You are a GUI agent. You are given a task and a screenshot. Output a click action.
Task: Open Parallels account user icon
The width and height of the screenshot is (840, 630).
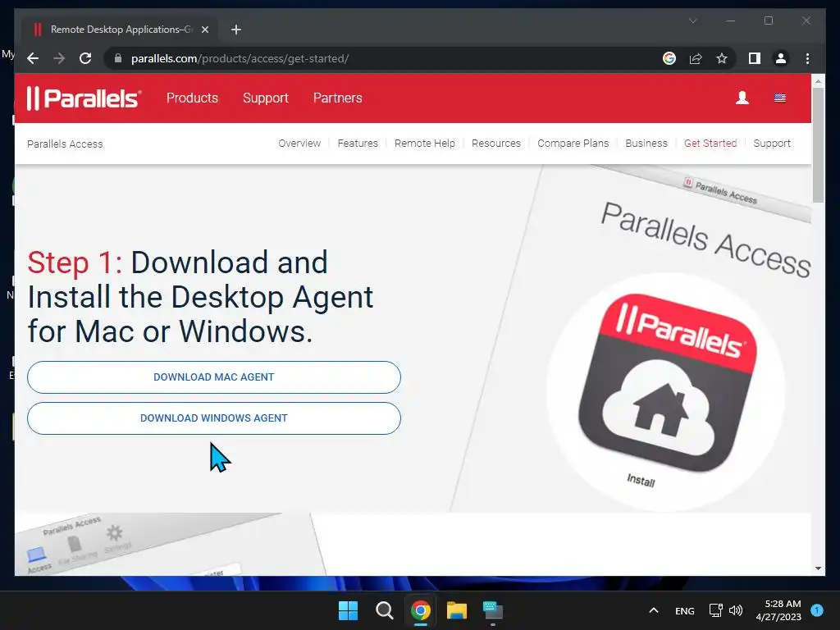742,98
